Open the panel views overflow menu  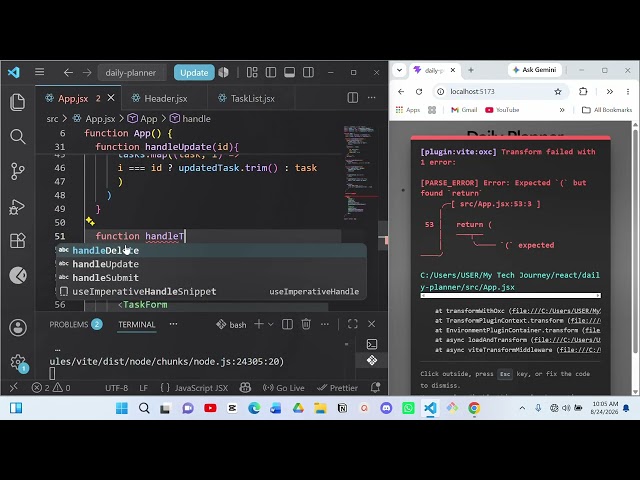173,324
